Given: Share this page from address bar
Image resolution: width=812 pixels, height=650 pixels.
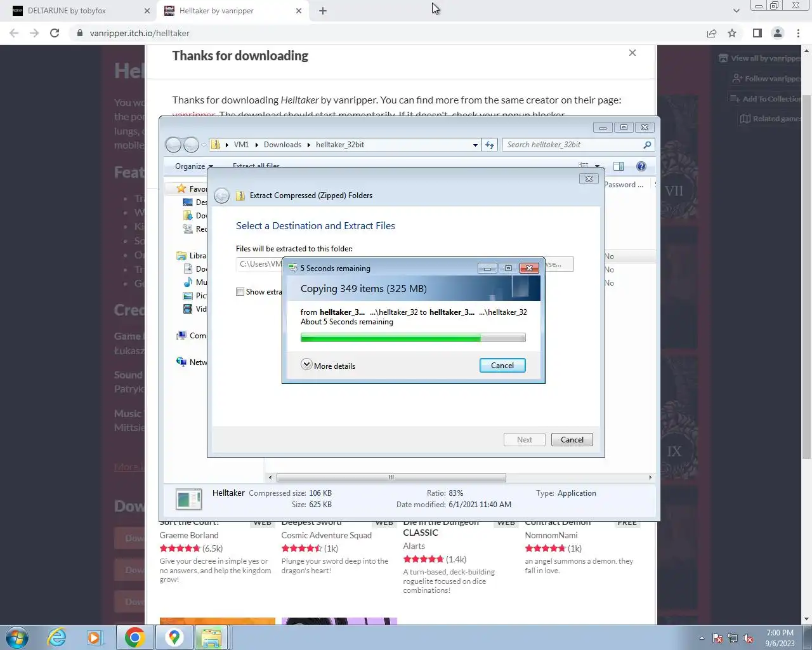Looking at the screenshot, I should tap(712, 33).
